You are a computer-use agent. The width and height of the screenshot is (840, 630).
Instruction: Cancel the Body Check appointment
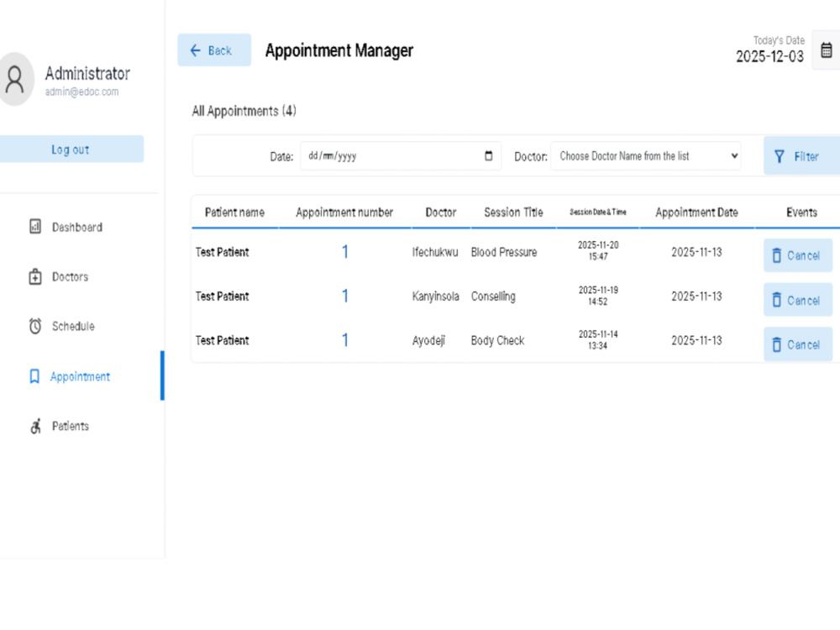click(798, 344)
